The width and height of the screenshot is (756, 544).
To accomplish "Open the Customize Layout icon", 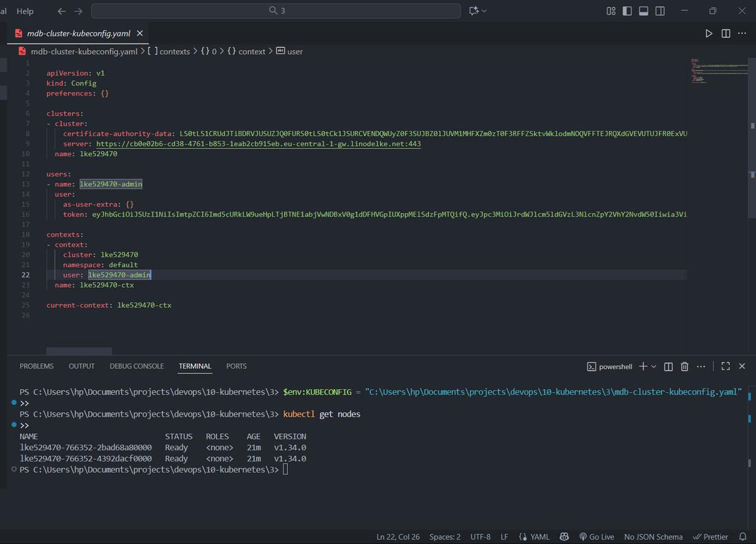I will pos(610,11).
